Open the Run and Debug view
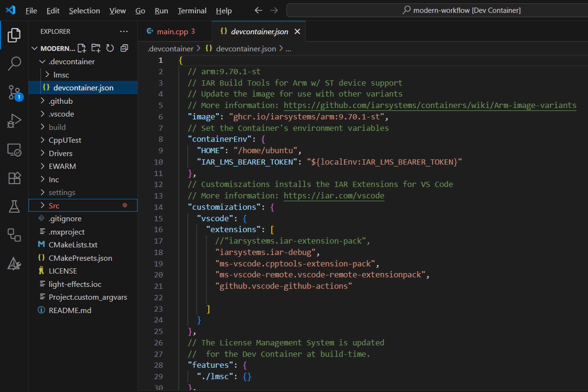The width and height of the screenshot is (588, 392). click(x=14, y=121)
